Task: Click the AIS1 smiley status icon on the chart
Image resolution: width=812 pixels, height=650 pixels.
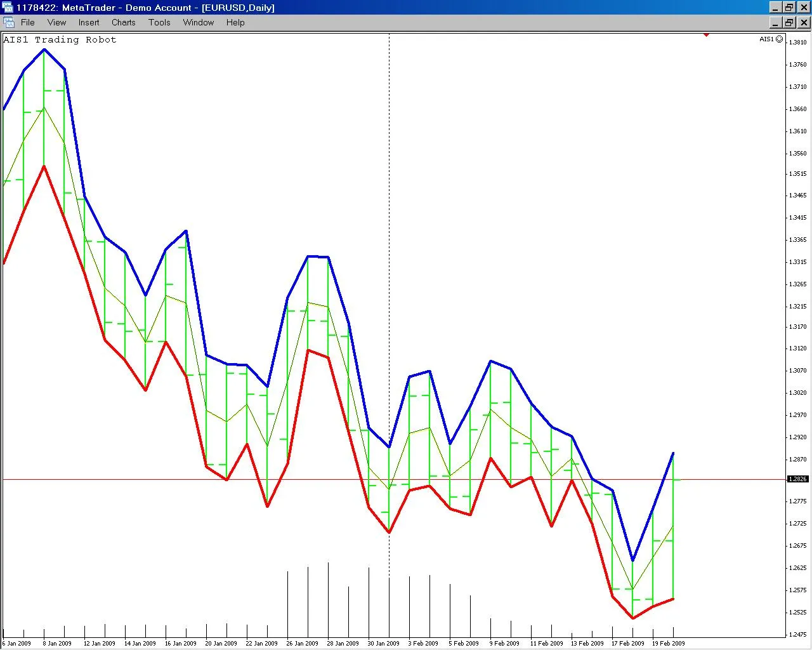Action: [x=779, y=39]
